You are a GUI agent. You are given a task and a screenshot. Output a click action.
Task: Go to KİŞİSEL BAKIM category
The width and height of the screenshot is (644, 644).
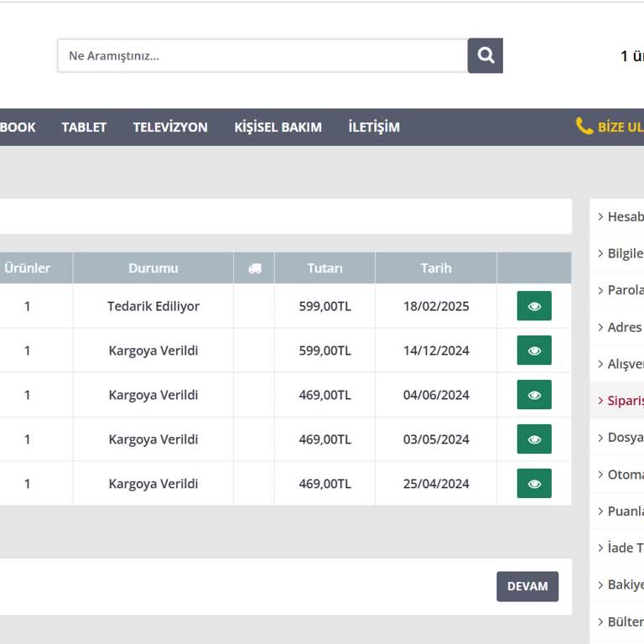pos(278,127)
